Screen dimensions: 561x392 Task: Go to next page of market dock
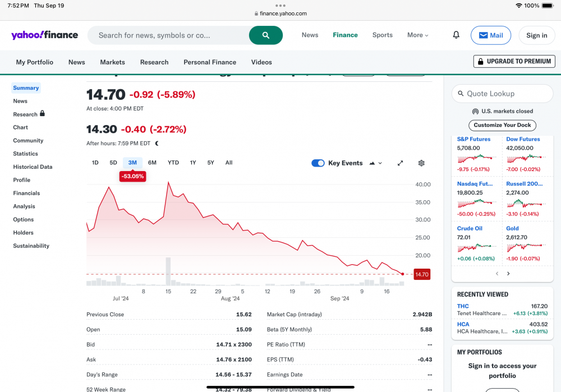pos(508,274)
